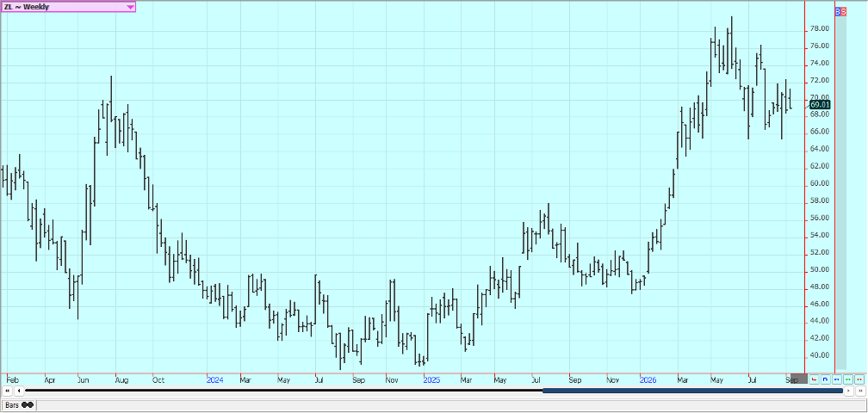
Task: Click the red S sell button
Action: (843, 11)
